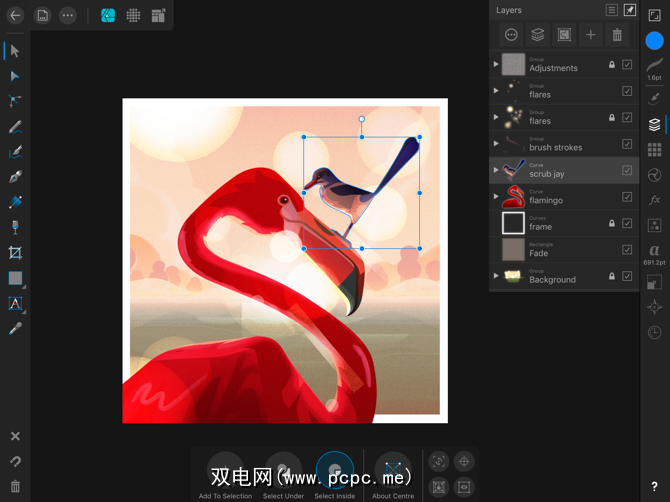Hide the locked flares group
The width and height of the screenshot is (670, 502).
[627, 117]
